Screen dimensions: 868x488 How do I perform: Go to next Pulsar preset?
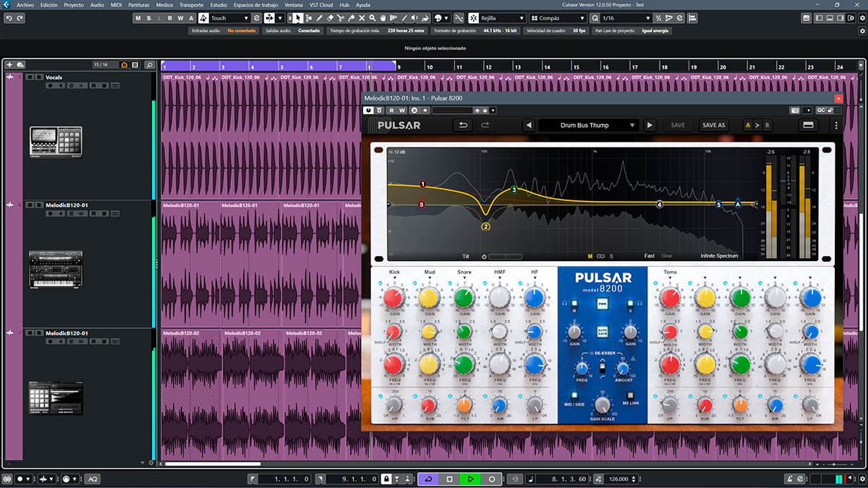coord(650,125)
